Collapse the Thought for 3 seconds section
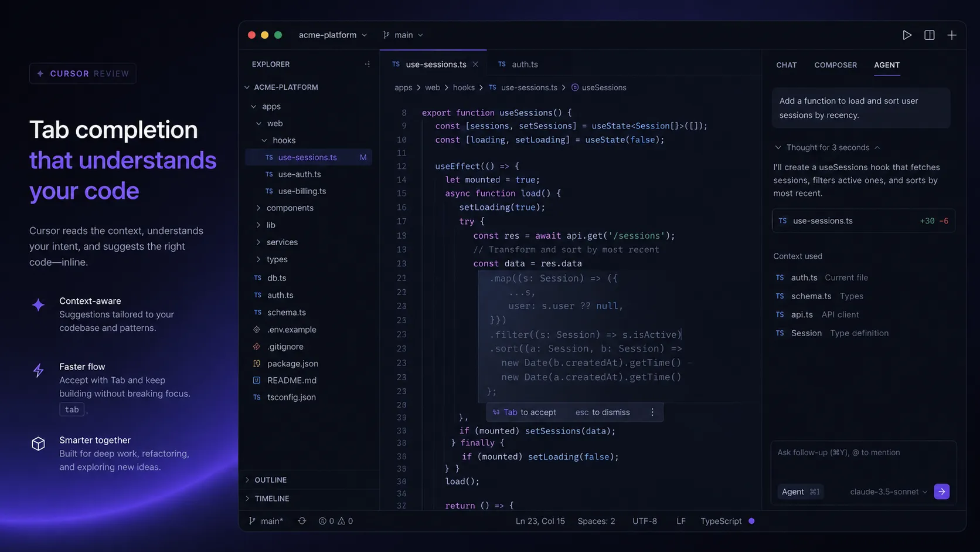This screenshot has width=980, height=552. [828, 147]
